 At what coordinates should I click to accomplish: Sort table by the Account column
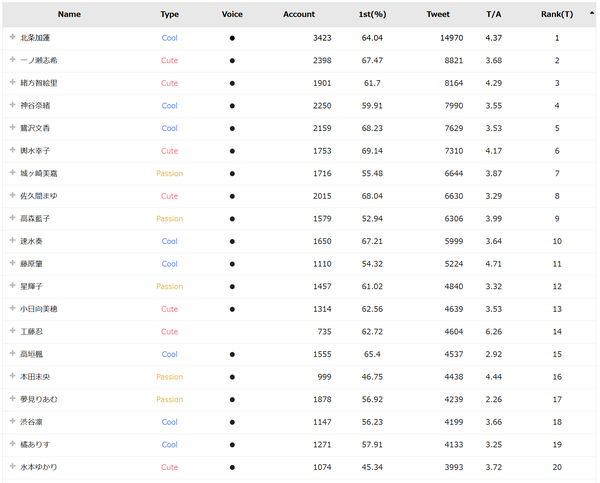pos(299,14)
